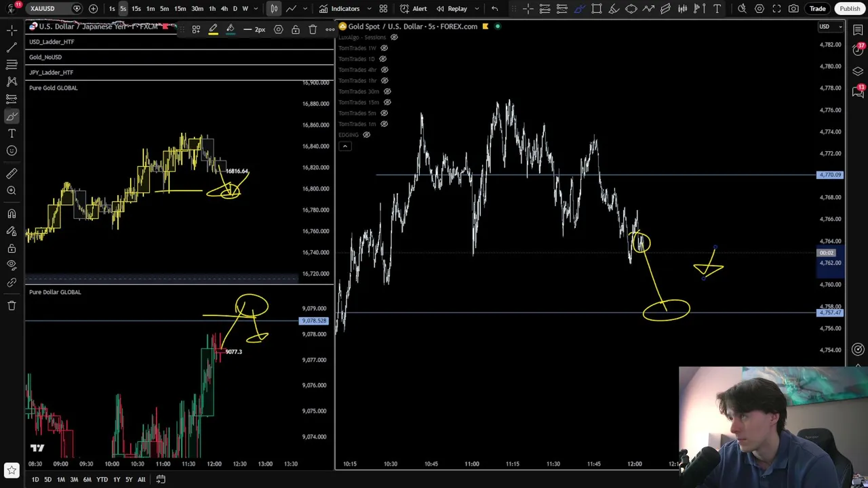Collapse the indicator legend with the chevron
Screen dimensions: 868x488
344,146
